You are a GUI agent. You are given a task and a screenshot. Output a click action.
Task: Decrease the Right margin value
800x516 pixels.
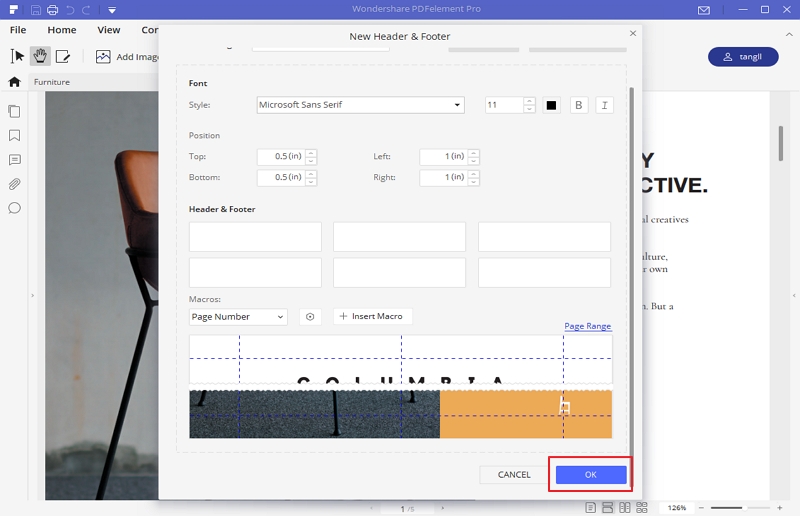473,182
